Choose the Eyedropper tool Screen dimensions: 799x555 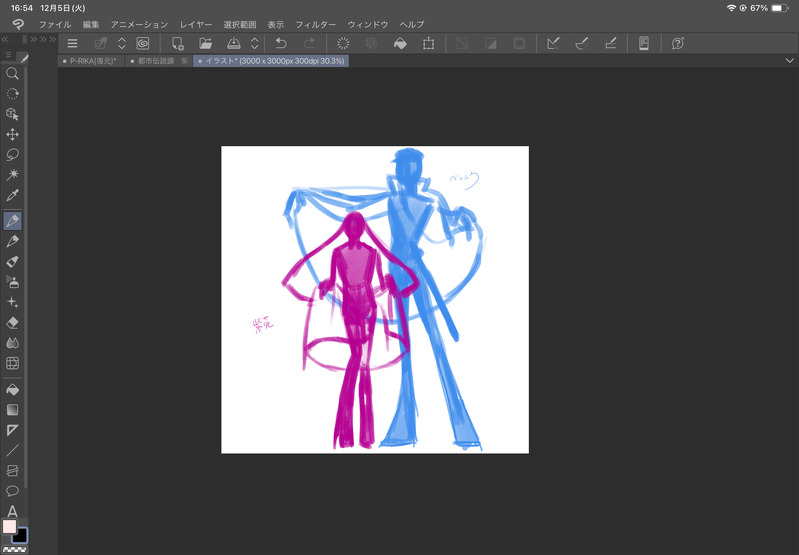click(x=13, y=195)
